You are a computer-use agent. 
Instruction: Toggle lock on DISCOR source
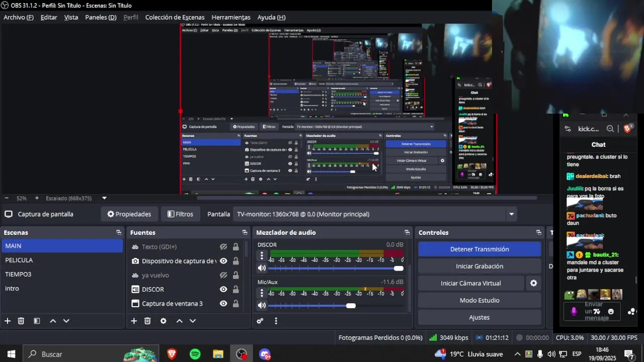[x=235, y=289]
